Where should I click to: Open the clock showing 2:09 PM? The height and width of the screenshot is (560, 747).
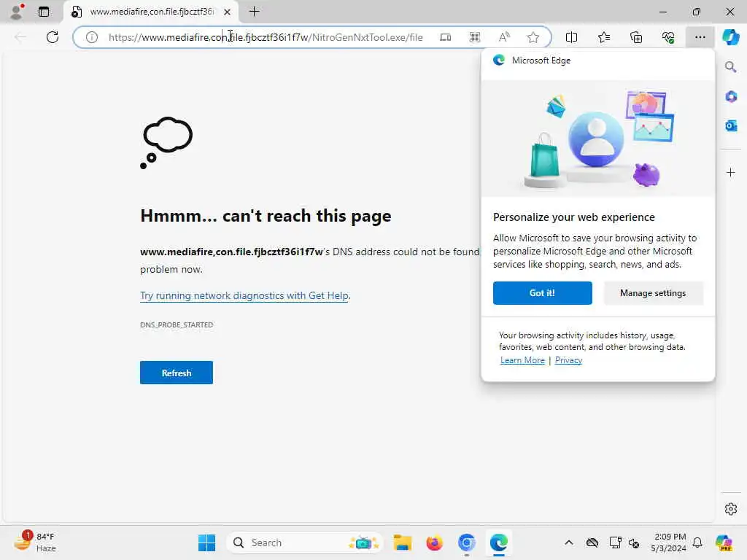point(668,542)
